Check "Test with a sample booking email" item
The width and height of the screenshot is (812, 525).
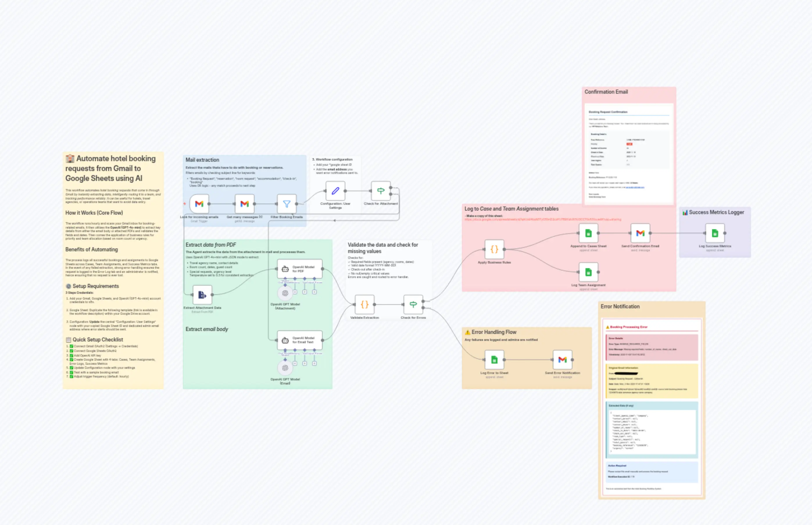point(72,373)
